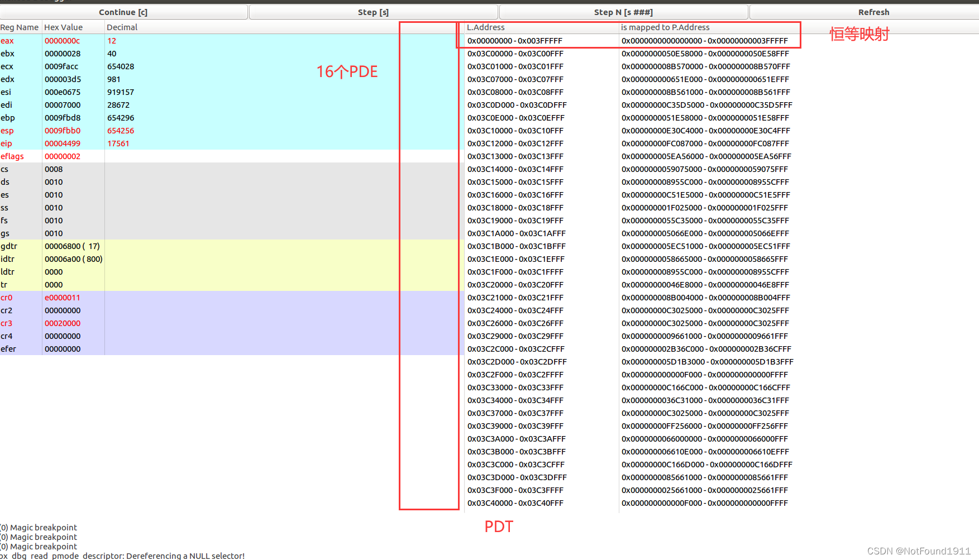Select the gs segment register name

click(5, 233)
